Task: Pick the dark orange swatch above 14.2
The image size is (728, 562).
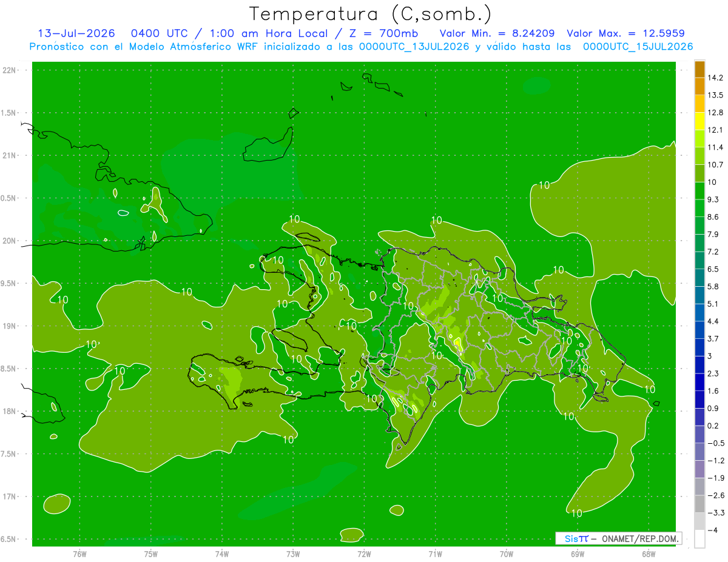Action: [x=699, y=69]
